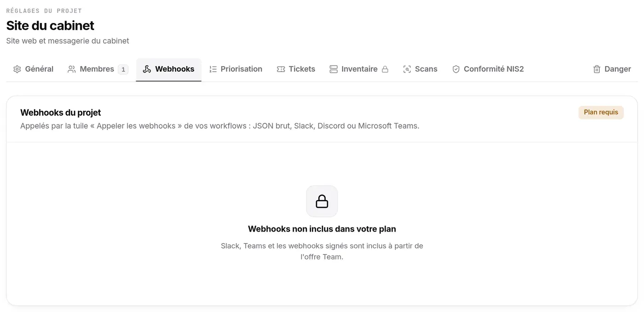Open the Danger section
Screen dimensions: 644x312
[612, 69]
